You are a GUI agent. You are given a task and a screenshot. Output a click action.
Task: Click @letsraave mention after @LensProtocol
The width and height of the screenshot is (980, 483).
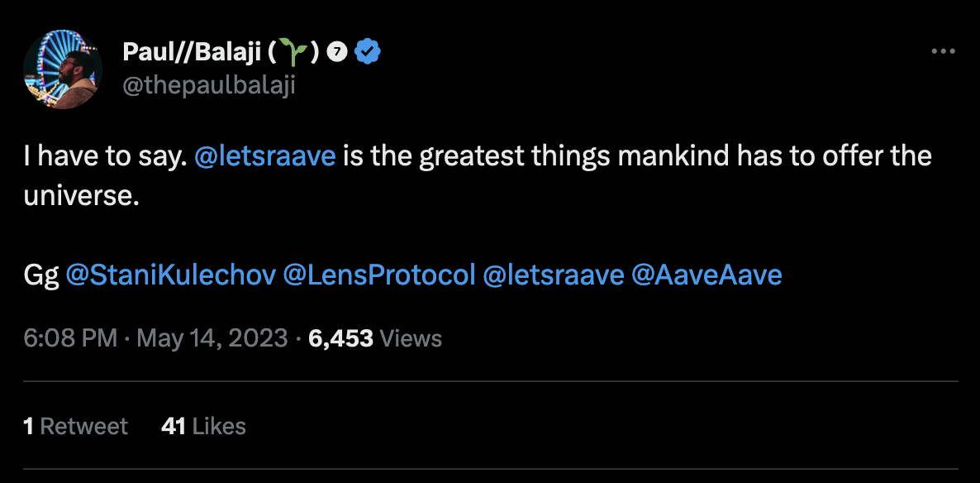pos(553,275)
